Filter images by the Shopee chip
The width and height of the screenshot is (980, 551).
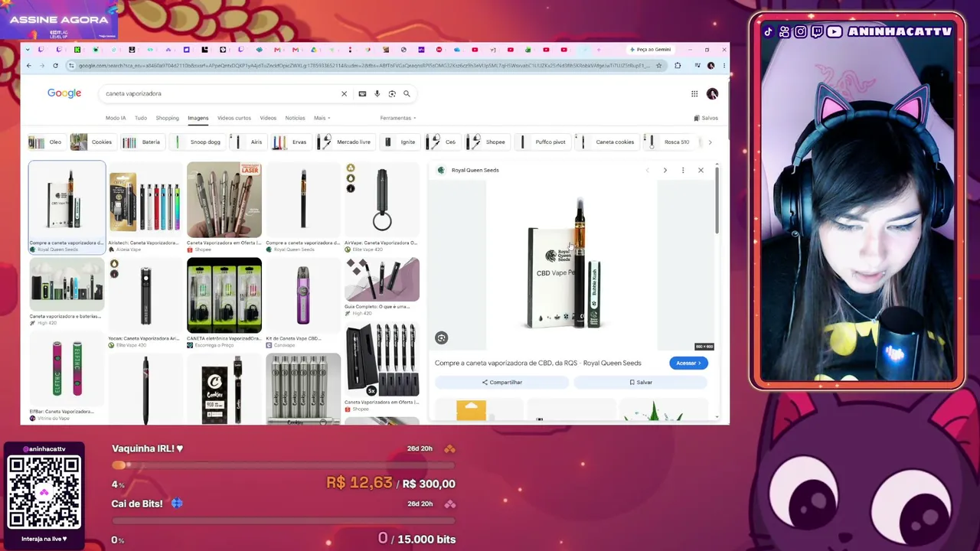(x=487, y=142)
